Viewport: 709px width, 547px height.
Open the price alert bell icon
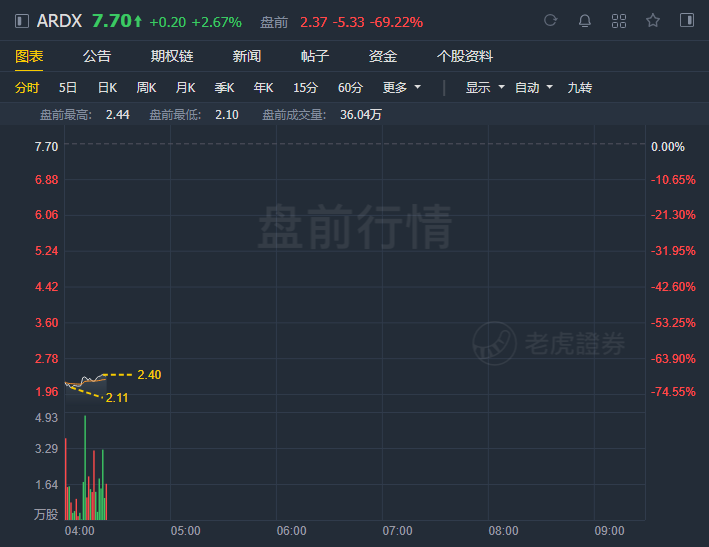coord(585,21)
